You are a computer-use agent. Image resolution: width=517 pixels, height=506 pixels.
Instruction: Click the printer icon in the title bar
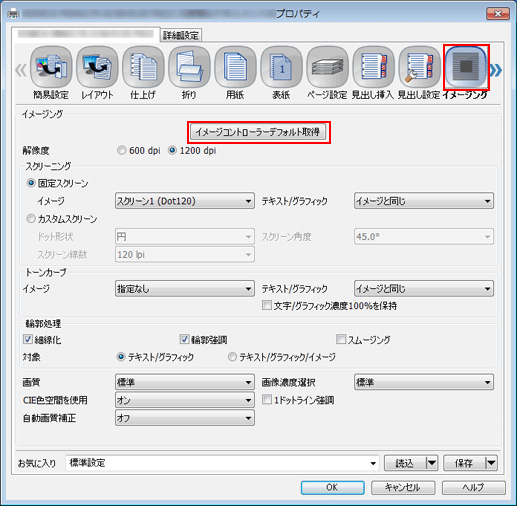pyautogui.click(x=14, y=14)
